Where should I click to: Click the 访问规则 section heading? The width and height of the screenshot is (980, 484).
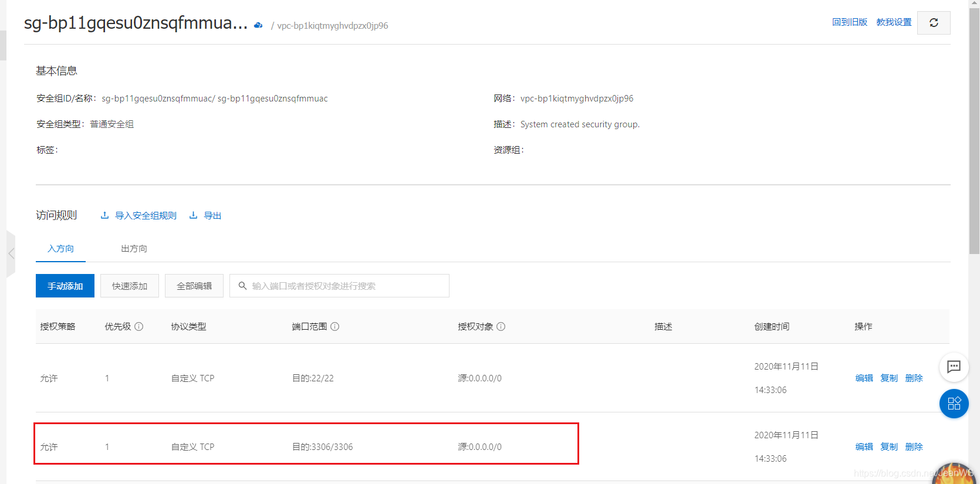point(56,215)
